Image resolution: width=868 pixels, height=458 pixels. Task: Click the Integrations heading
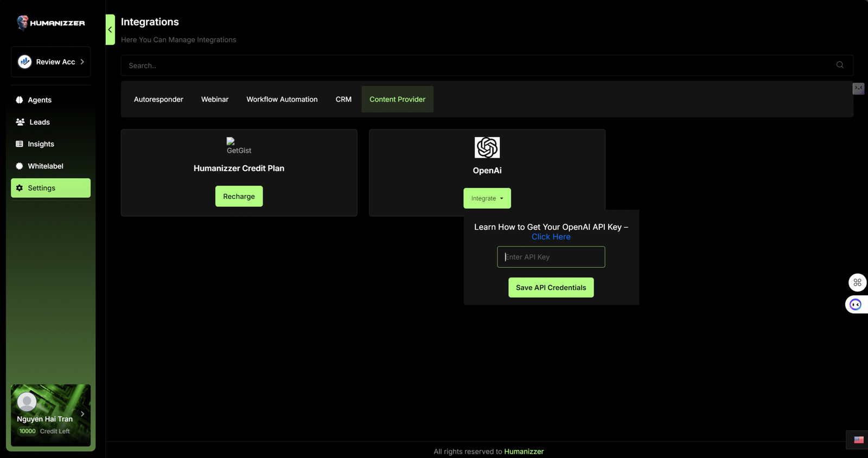[150, 22]
